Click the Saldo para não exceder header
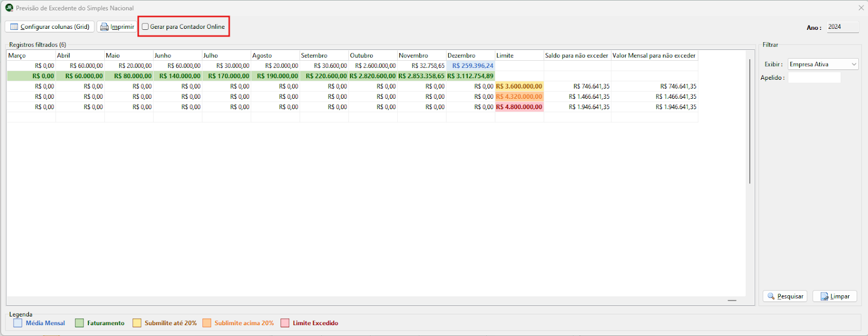This screenshot has width=868, height=336. 577,55
